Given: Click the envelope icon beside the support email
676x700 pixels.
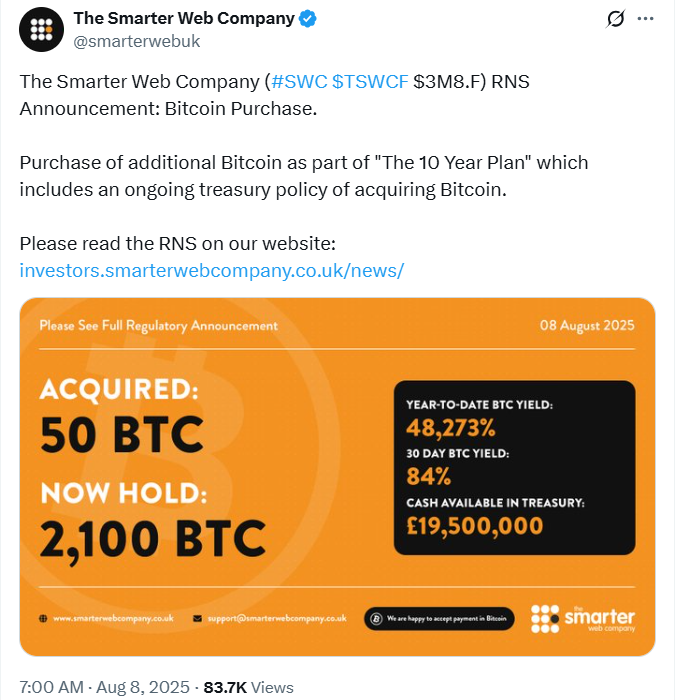Looking at the screenshot, I should tap(198, 618).
